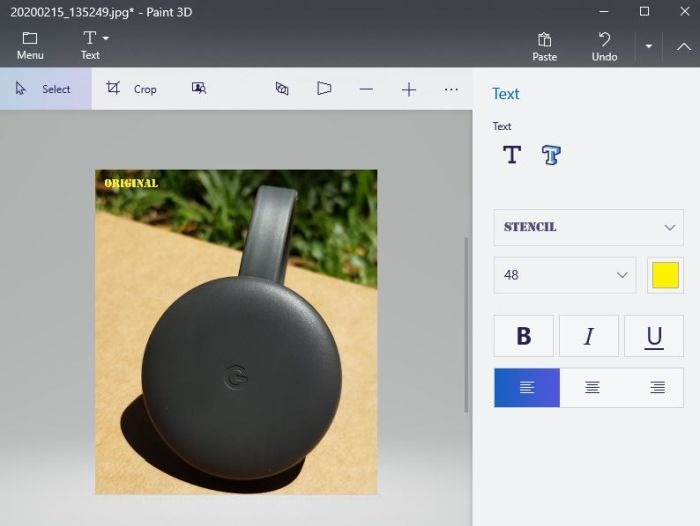Screen dimensions: 700x526
Task: Open the Stencil font dropdown
Action: point(588,227)
